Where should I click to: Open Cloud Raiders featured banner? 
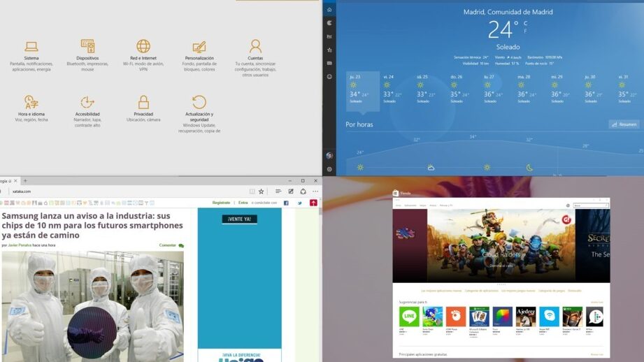point(501,245)
